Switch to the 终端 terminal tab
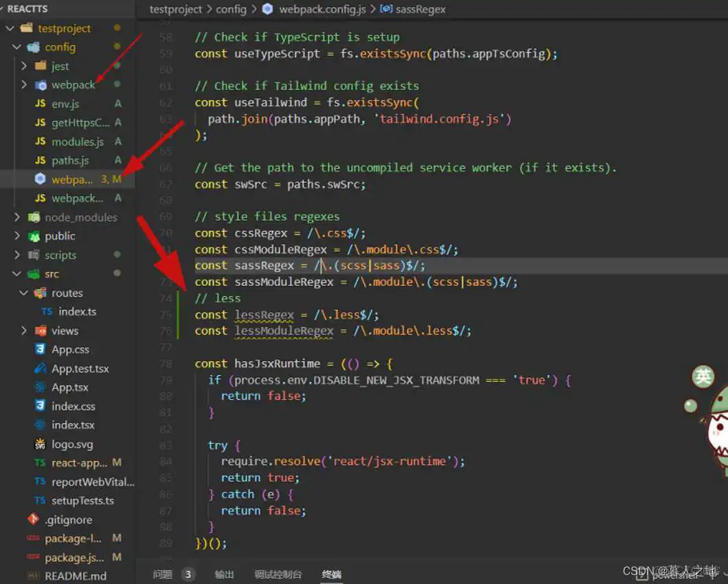This screenshot has width=728, height=584. pyautogui.click(x=332, y=574)
